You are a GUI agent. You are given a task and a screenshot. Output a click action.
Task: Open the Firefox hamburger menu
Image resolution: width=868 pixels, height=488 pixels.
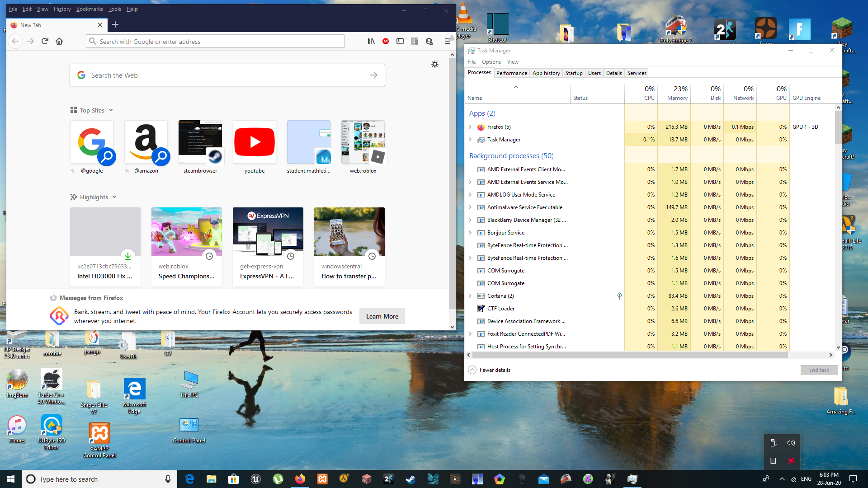pos(447,41)
